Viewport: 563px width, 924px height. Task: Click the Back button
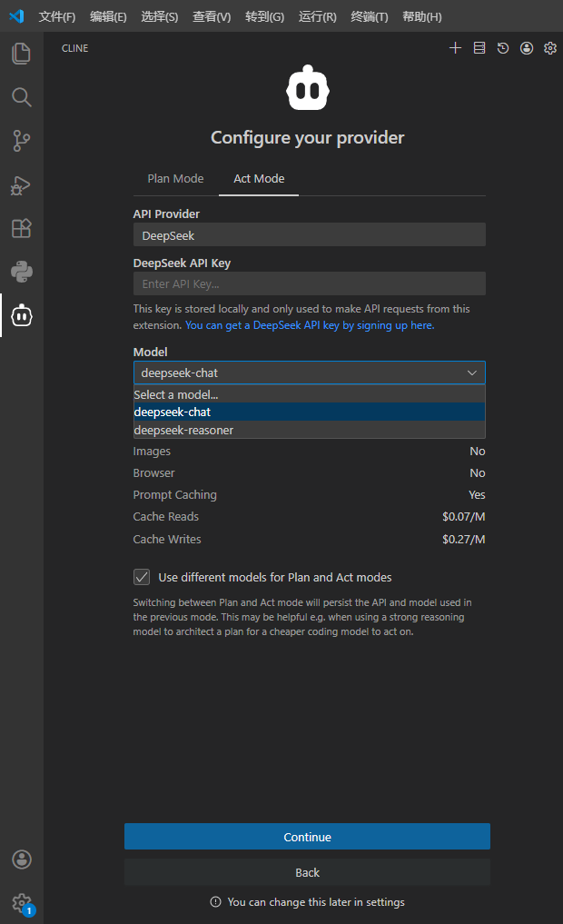(x=308, y=872)
